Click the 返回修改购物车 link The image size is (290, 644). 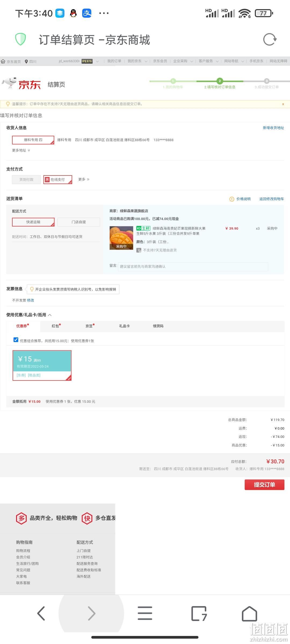(271, 199)
